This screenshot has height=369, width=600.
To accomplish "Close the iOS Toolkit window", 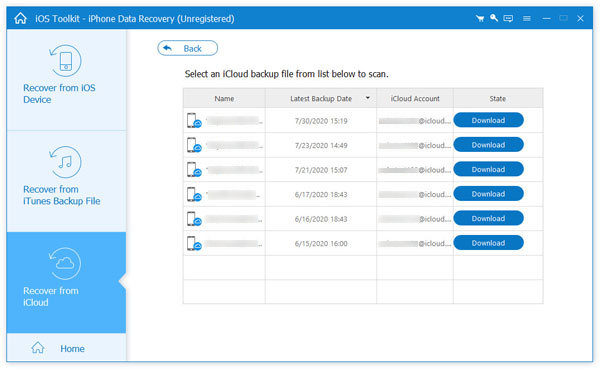I will tap(580, 18).
